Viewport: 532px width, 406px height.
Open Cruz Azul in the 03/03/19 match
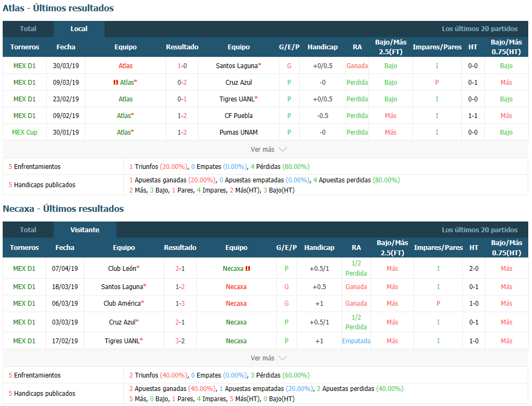[x=122, y=322]
